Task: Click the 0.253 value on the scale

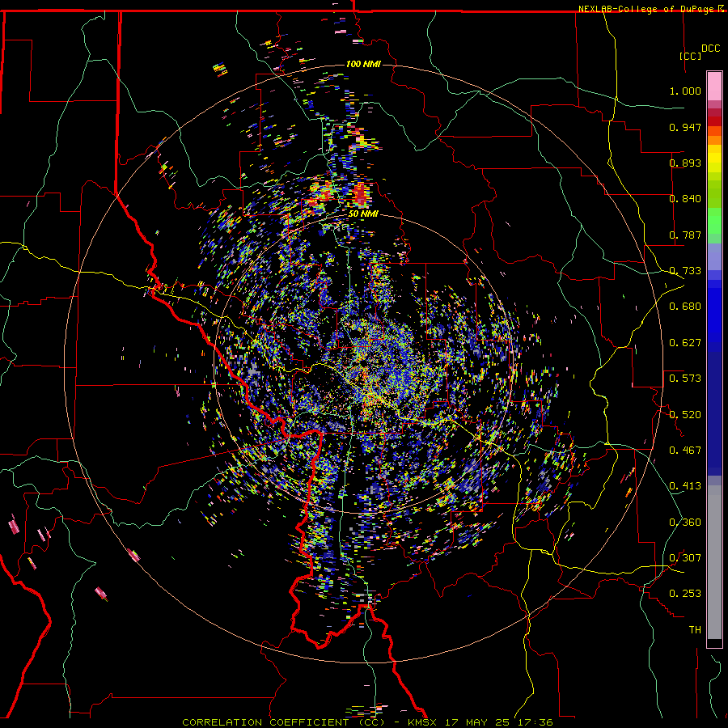Action: pyautogui.click(x=685, y=594)
